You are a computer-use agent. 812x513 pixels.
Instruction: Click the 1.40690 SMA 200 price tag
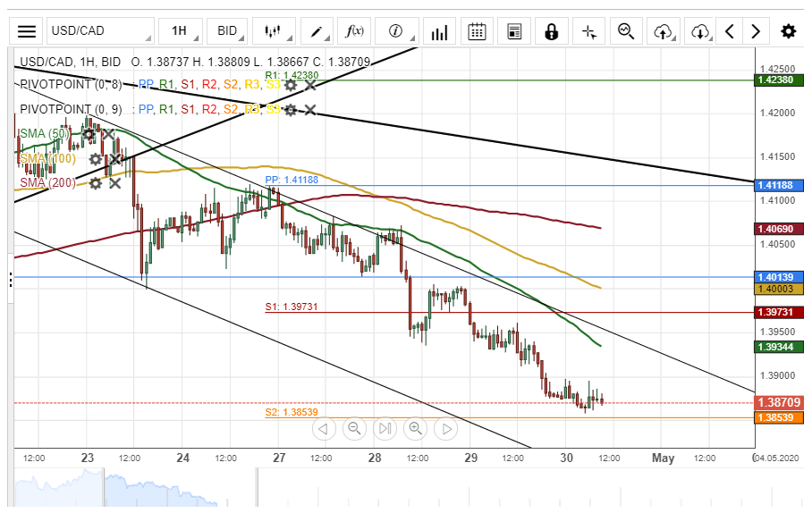[x=779, y=229]
